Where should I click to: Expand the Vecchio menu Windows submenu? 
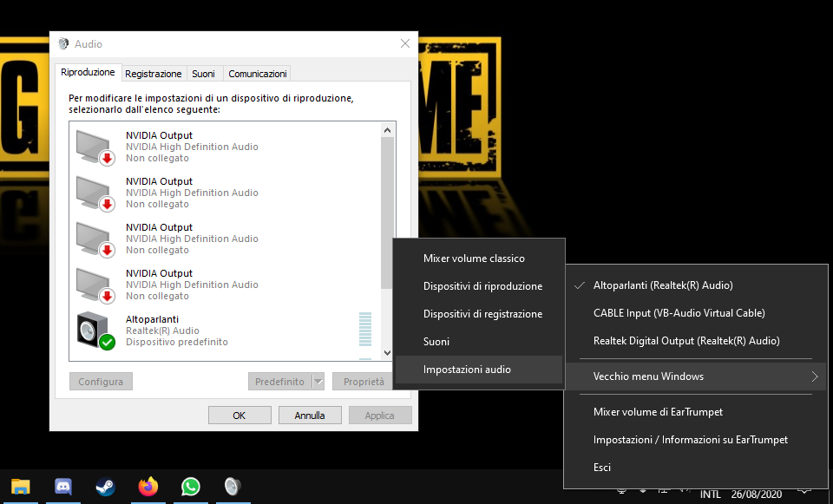696,376
